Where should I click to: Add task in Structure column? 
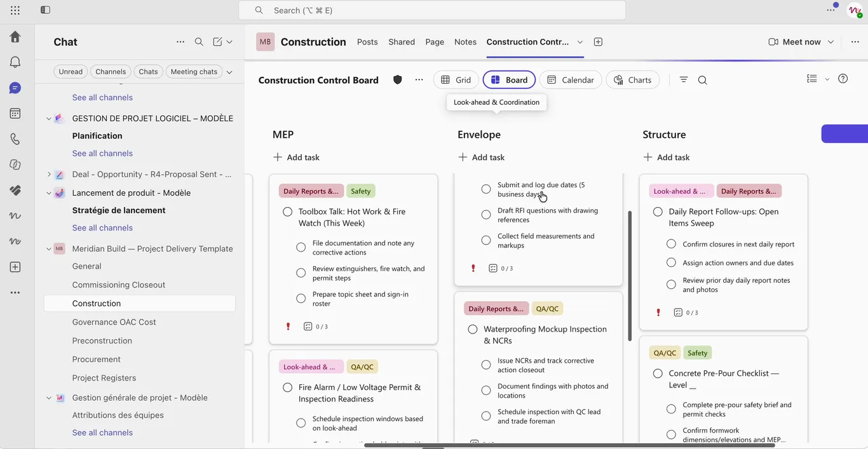pos(666,157)
